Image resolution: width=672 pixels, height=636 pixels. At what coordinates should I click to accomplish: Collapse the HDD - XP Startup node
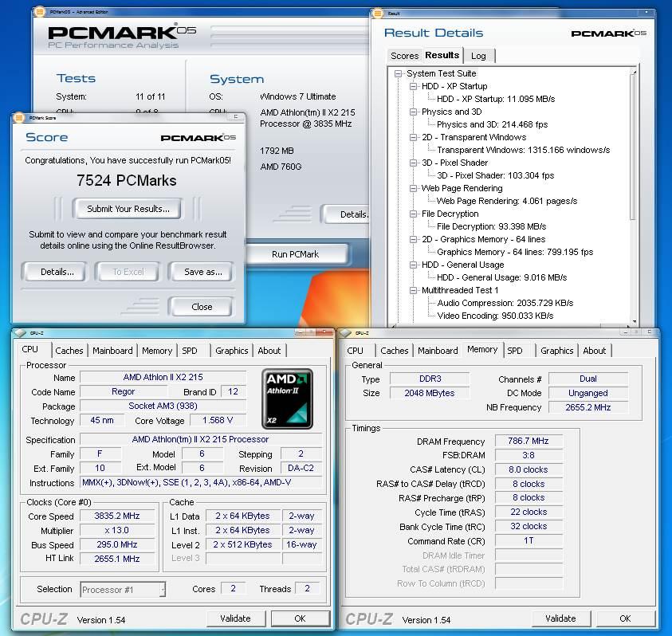pyautogui.click(x=413, y=86)
